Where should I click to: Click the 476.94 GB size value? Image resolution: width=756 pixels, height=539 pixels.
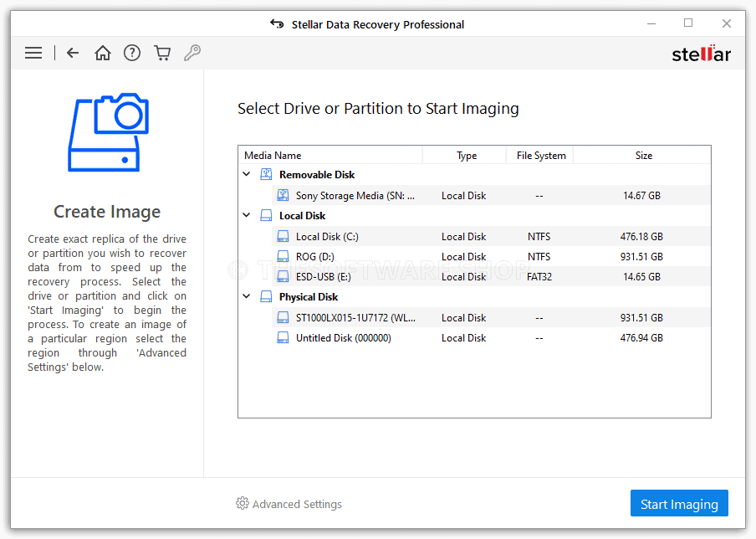tap(641, 338)
